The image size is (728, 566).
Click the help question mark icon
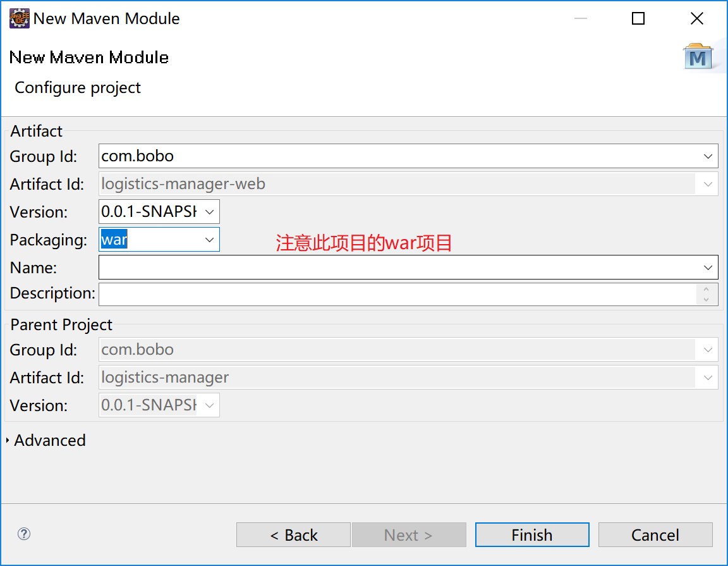[x=24, y=534]
